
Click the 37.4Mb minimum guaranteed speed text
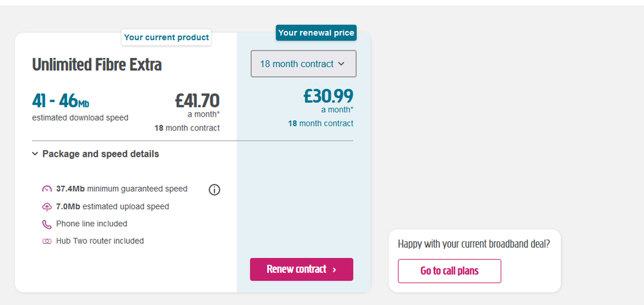(121, 190)
